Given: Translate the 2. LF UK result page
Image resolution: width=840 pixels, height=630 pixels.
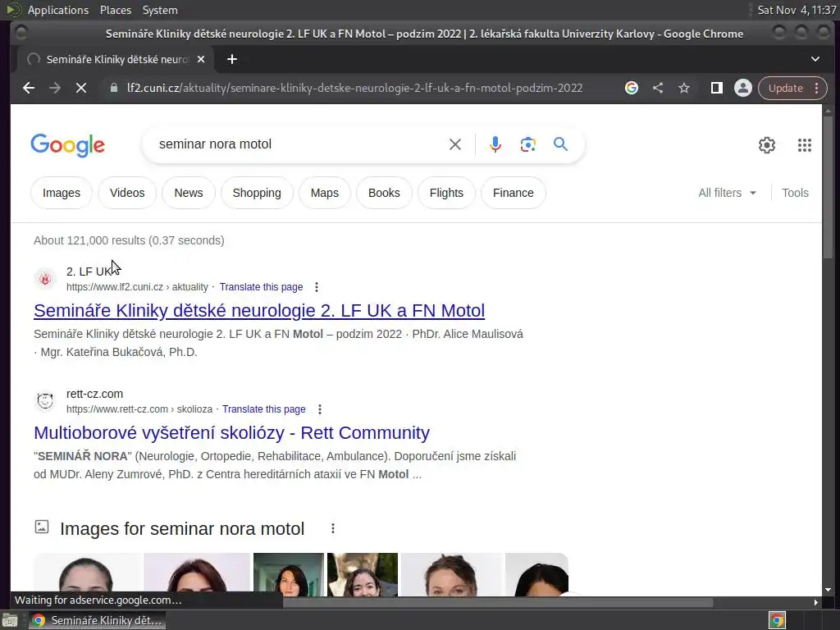Looking at the screenshot, I should coord(261,287).
